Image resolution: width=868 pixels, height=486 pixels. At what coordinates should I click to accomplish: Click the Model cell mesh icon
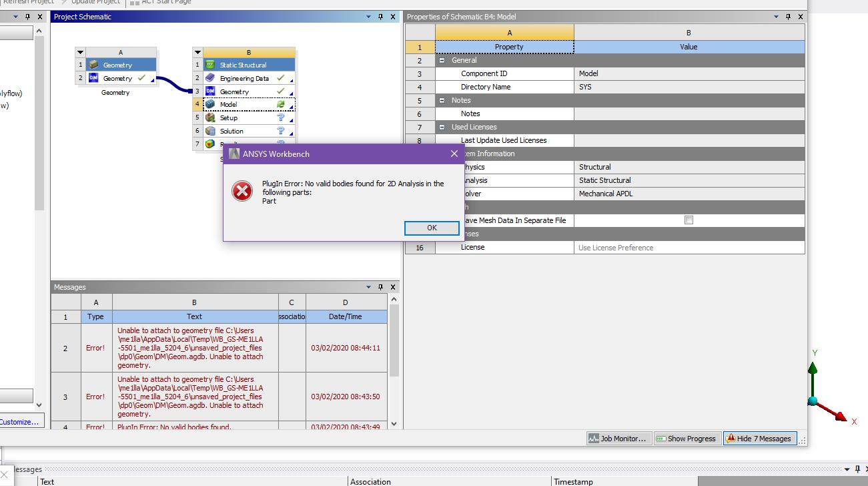click(x=210, y=104)
